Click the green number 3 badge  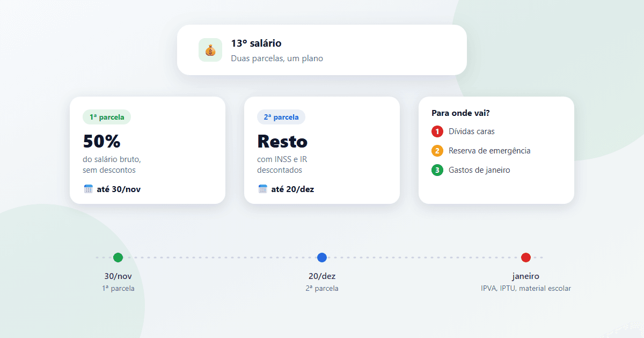(x=437, y=170)
